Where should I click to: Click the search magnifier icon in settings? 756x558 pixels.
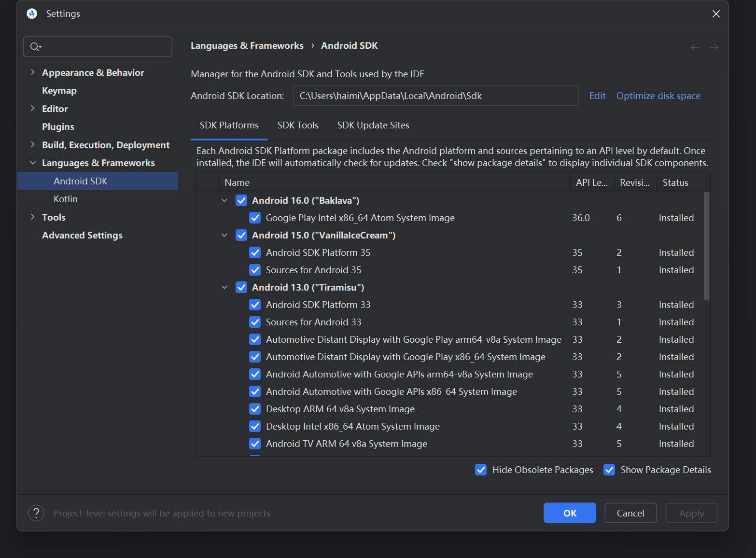(x=35, y=47)
